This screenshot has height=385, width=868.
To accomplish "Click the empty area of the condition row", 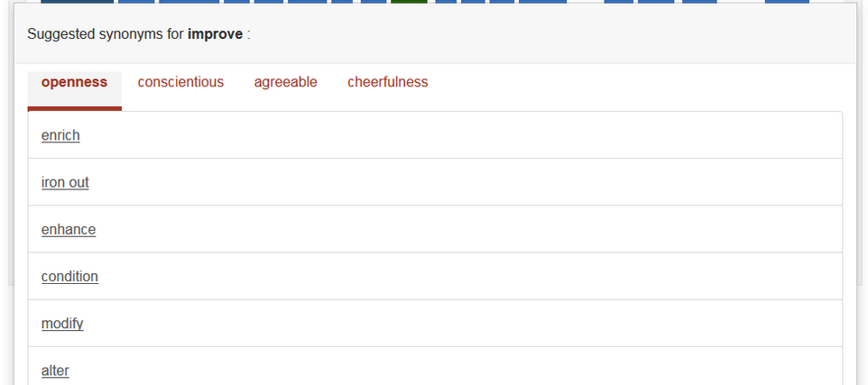I will [451, 276].
